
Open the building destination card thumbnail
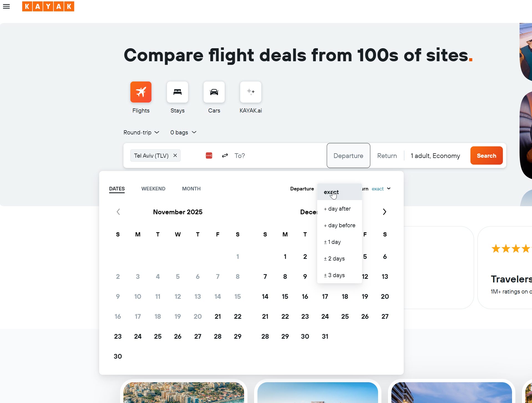(452, 392)
